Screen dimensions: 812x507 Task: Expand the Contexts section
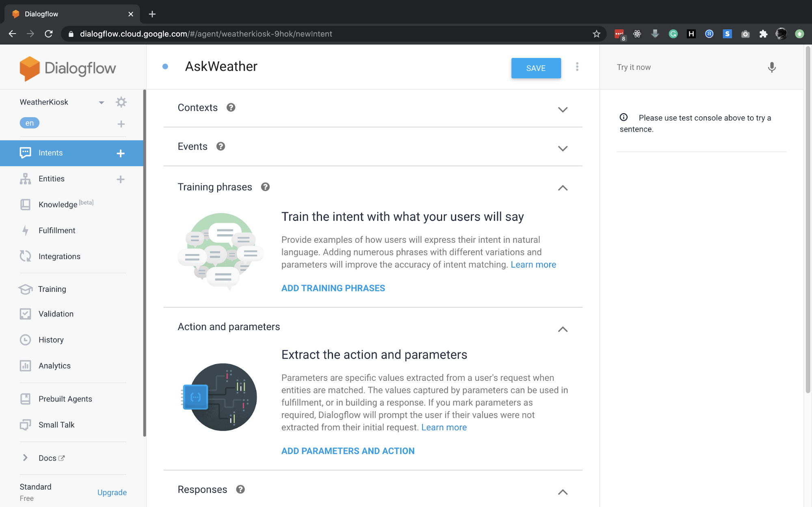(x=562, y=109)
